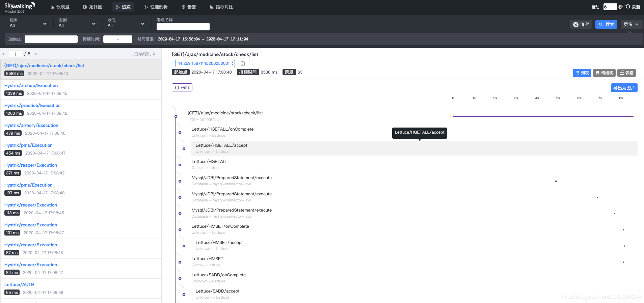Open the 持续时间 sort order dropdown
This screenshot has width=644, height=303.
point(144,54)
